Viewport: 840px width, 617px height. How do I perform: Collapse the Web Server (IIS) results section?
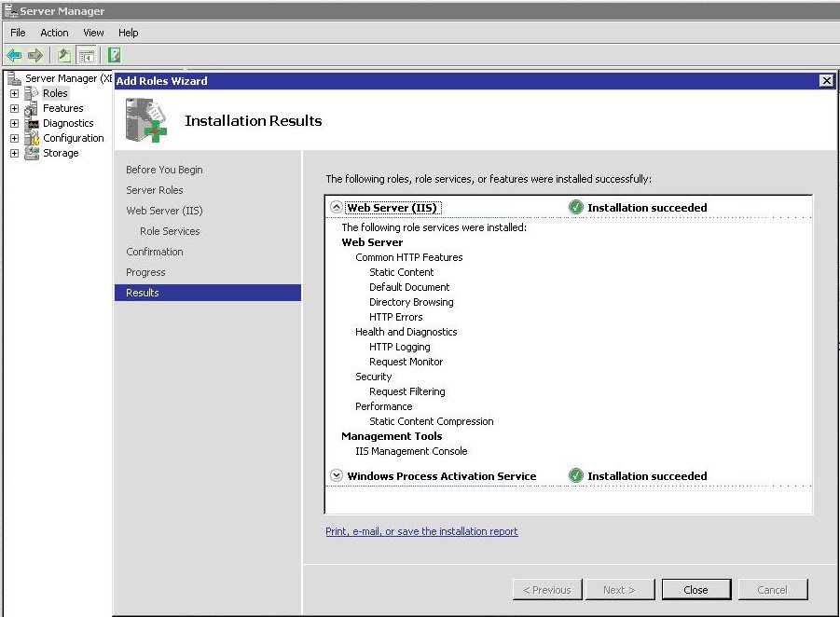click(337, 207)
